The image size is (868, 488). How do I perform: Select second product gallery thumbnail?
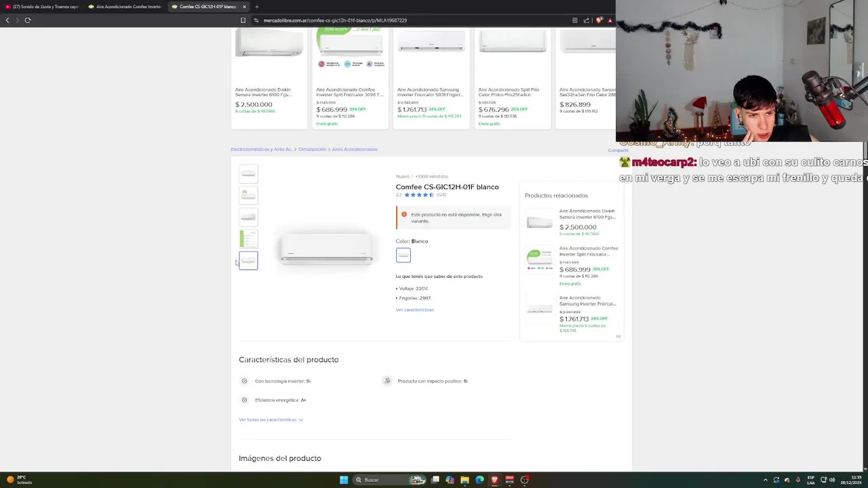pyautogui.click(x=248, y=195)
